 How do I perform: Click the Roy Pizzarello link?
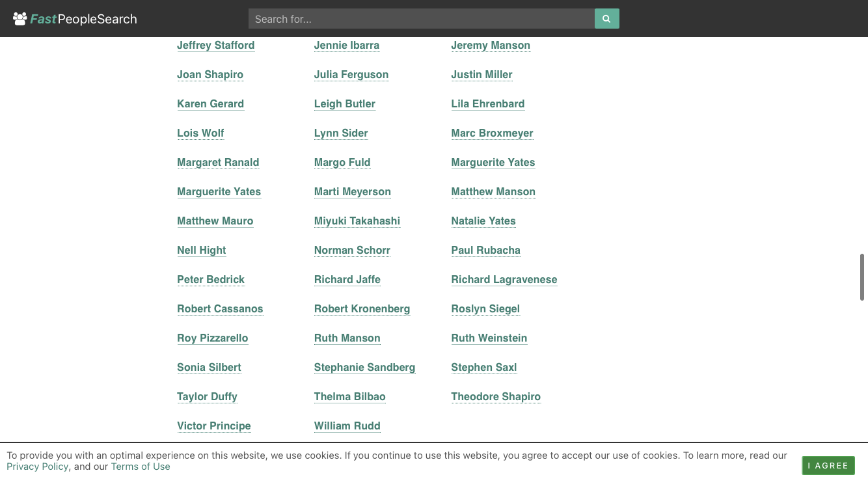coord(213,338)
